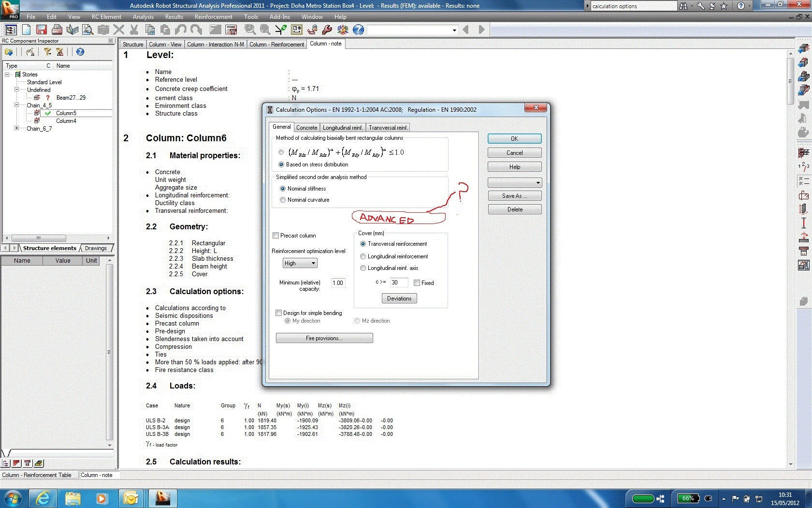Screen dimensions: 812x508
Task: Open the help dropdown arrow in title bar
Action: click(x=750, y=6)
